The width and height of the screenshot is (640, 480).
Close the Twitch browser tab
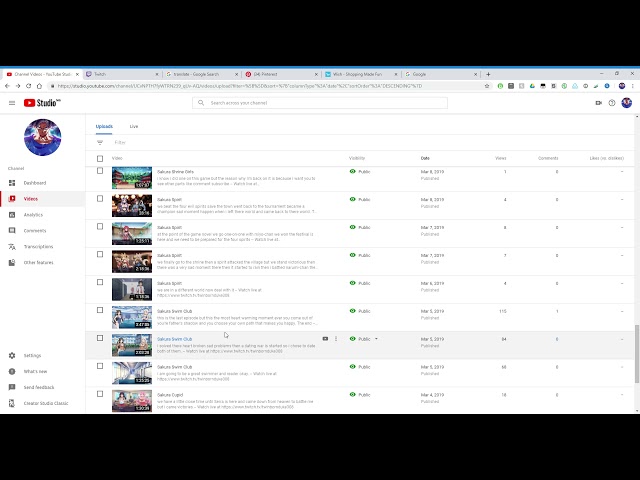(x=157, y=74)
